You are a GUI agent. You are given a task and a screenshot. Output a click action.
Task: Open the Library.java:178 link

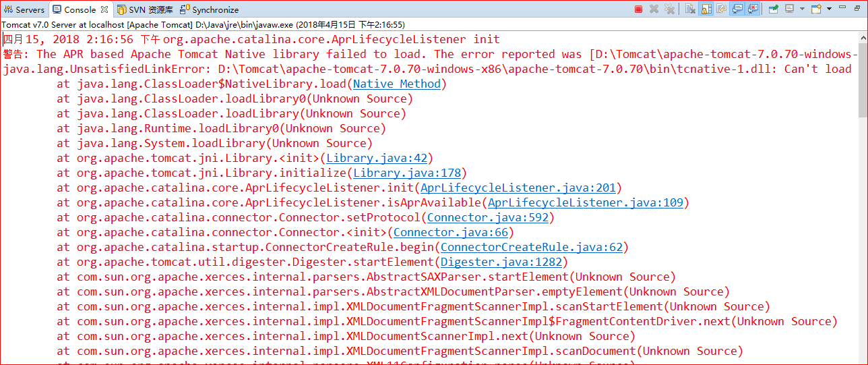tap(407, 173)
